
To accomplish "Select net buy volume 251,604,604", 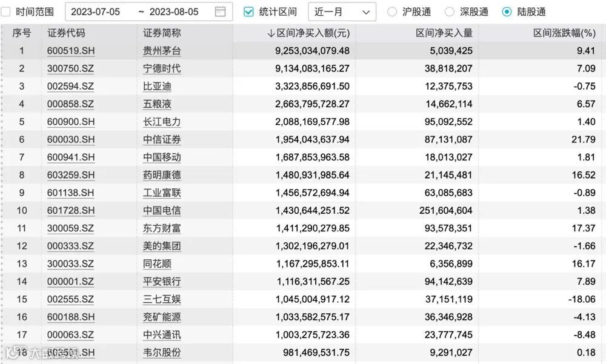I will [x=445, y=211].
